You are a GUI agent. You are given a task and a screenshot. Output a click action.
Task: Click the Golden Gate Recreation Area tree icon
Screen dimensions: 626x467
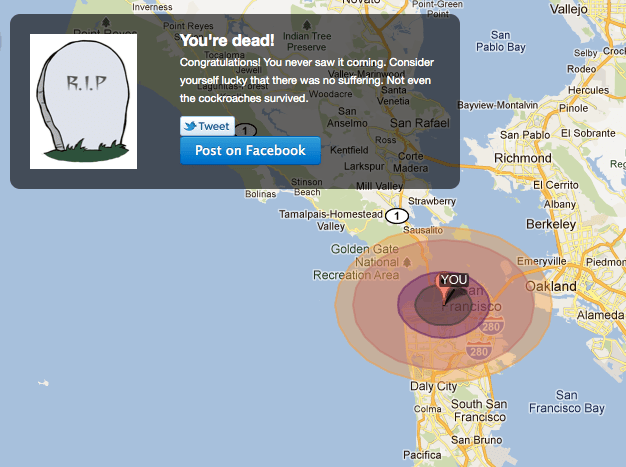(407, 263)
